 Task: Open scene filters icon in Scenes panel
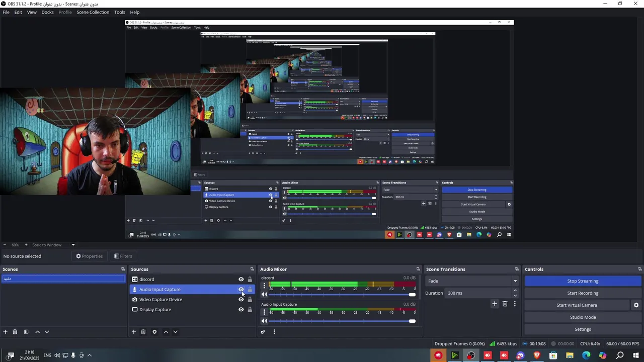[x=26, y=332]
